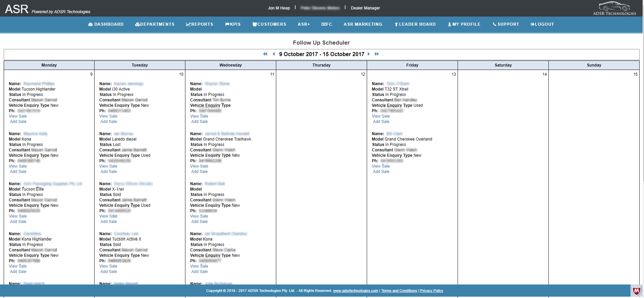Open the Privacy Policy link
Screen dimensions: 644x298
tap(431, 291)
